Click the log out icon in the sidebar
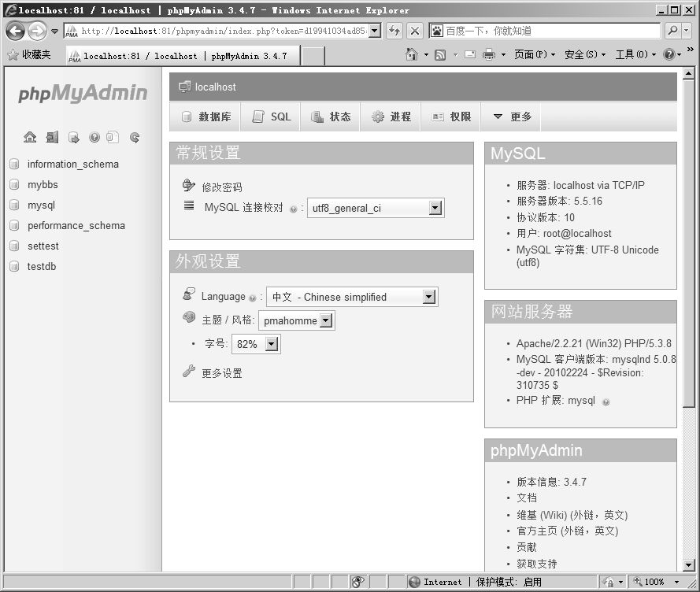The height and width of the screenshot is (592, 700). [x=52, y=137]
